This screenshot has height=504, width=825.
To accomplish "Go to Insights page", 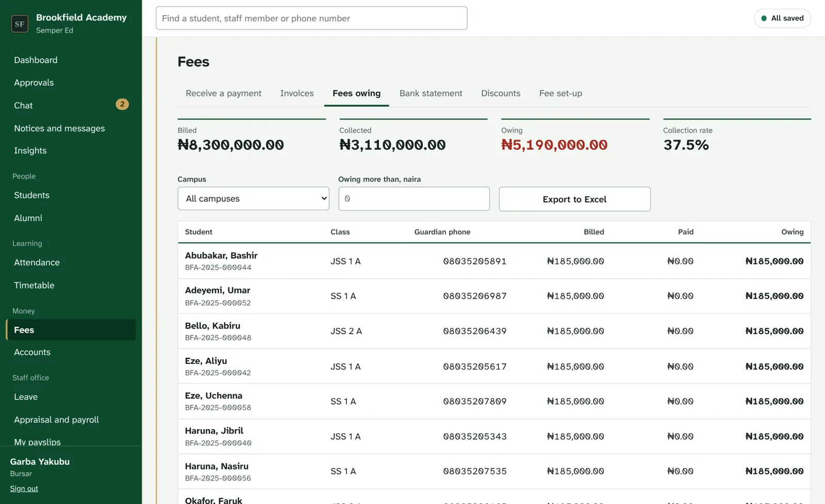I will pos(71,150).
